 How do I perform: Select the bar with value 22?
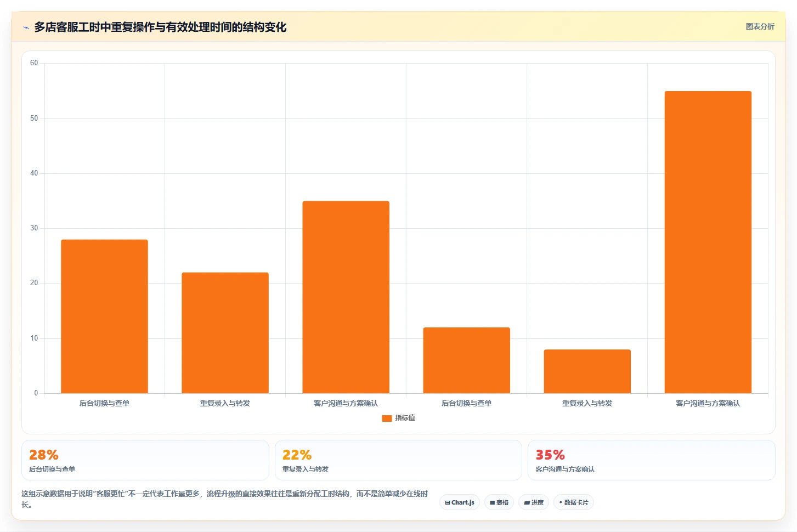[x=225, y=333]
